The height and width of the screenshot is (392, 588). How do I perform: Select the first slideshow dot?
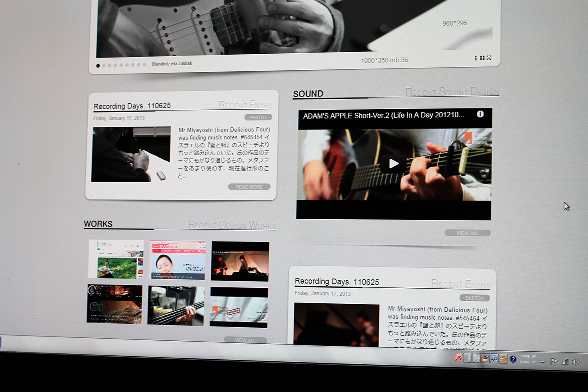[x=98, y=66]
